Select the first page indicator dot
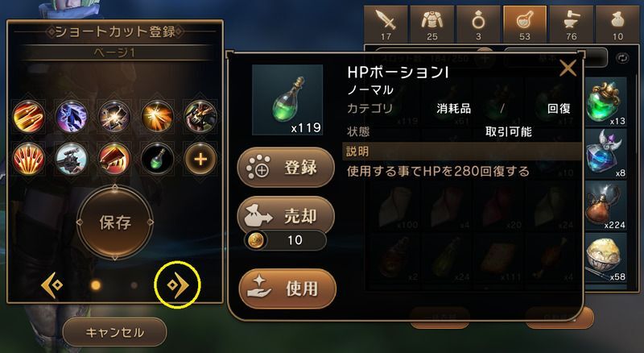Viewport: 644px width, 353px height. pyautogui.click(x=96, y=285)
